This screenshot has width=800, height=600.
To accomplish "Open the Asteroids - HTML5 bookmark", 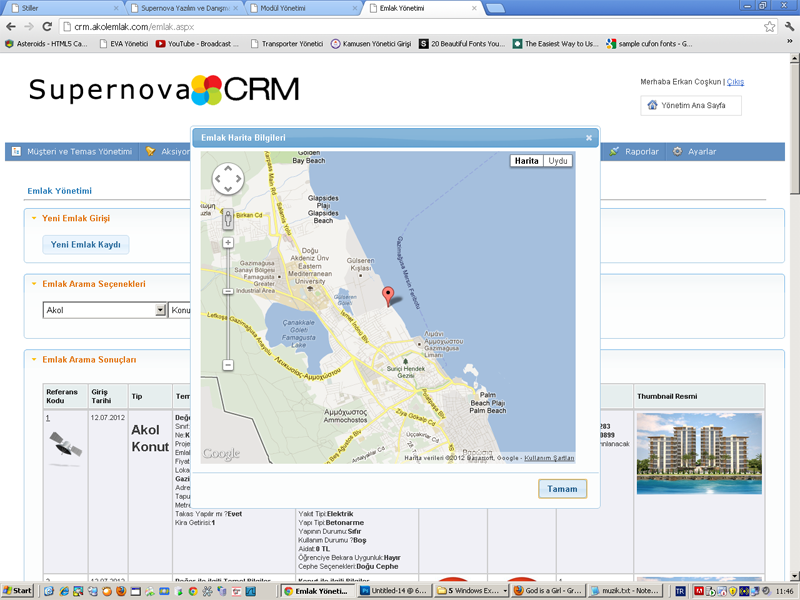I will [46, 44].
